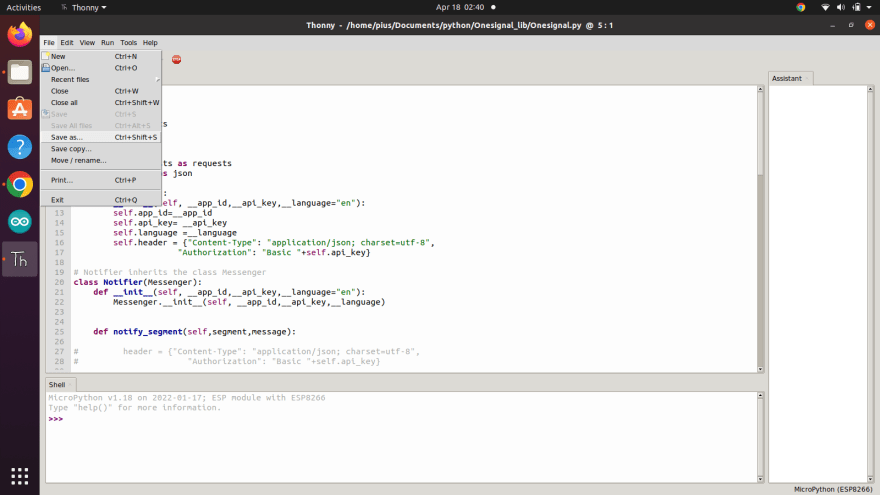Click the clock showing Apr 18 02:40
This screenshot has height=495, width=880.
point(460,7)
